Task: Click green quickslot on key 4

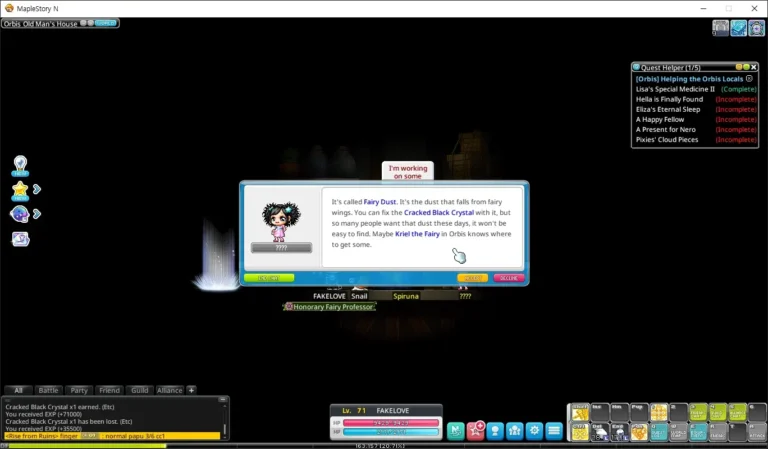Action: click(718, 412)
